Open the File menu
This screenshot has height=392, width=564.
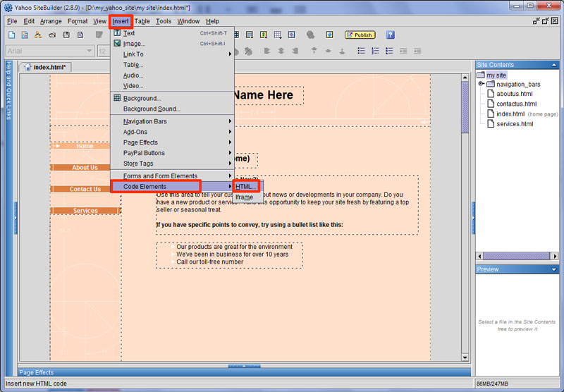tap(12, 21)
